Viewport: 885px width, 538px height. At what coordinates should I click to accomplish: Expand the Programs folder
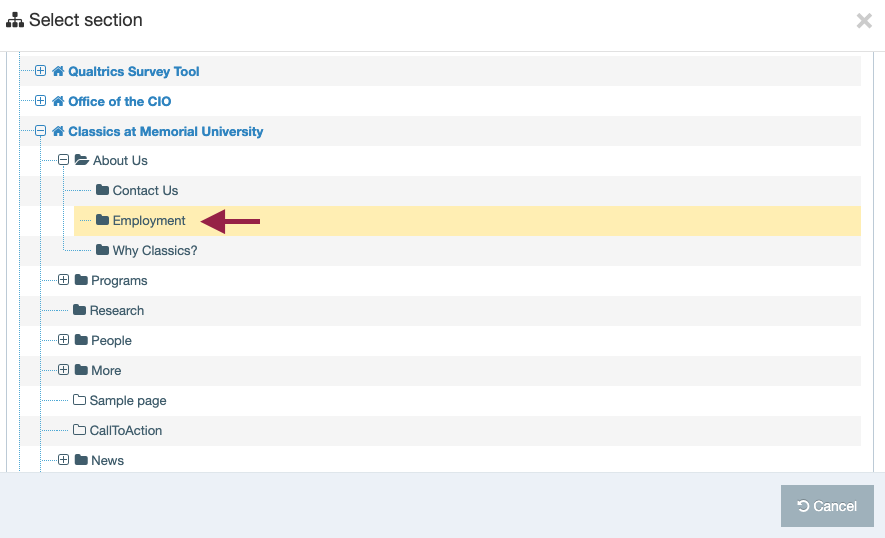tap(63, 280)
